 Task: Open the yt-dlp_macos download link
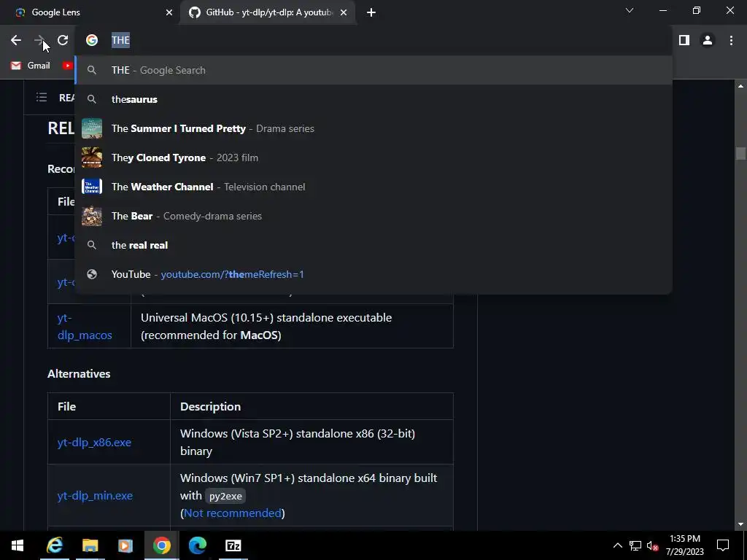pyautogui.click(x=85, y=326)
